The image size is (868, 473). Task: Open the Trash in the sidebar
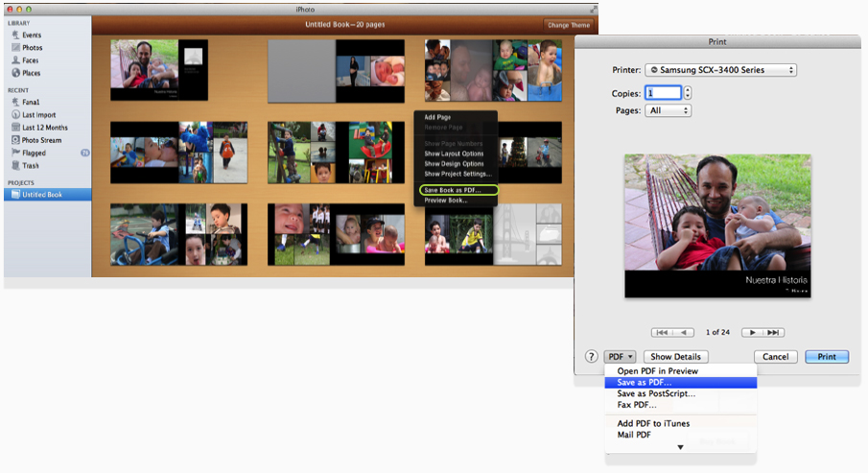[x=31, y=166]
